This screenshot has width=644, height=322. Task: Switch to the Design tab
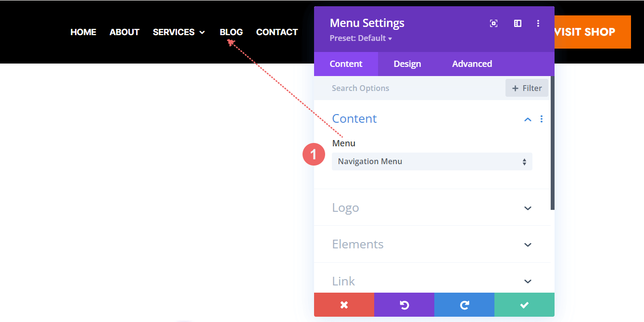pyautogui.click(x=407, y=64)
